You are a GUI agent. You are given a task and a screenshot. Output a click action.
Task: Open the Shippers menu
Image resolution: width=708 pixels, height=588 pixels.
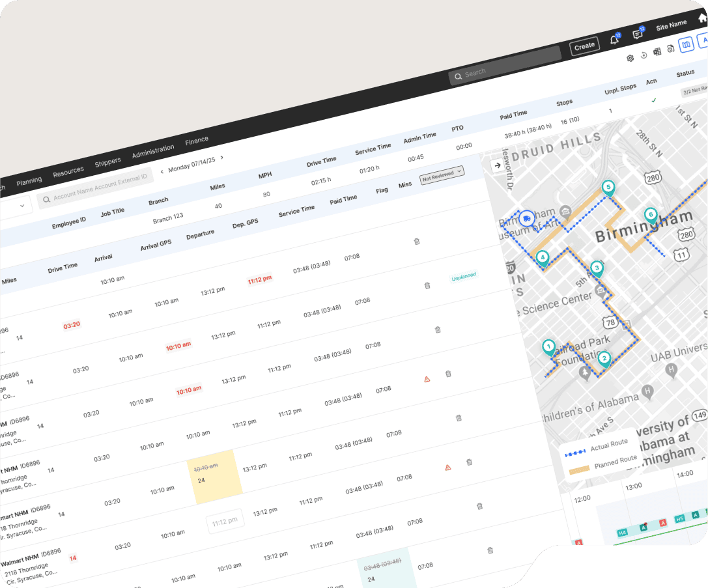pyautogui.click(x=107, y=162)
